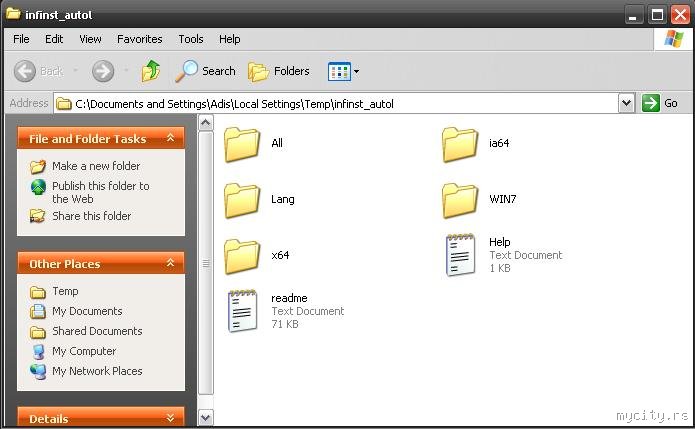Click the Temp folder icon in sidebar
The image size is (695, 429).
click(x=38, y=292)
